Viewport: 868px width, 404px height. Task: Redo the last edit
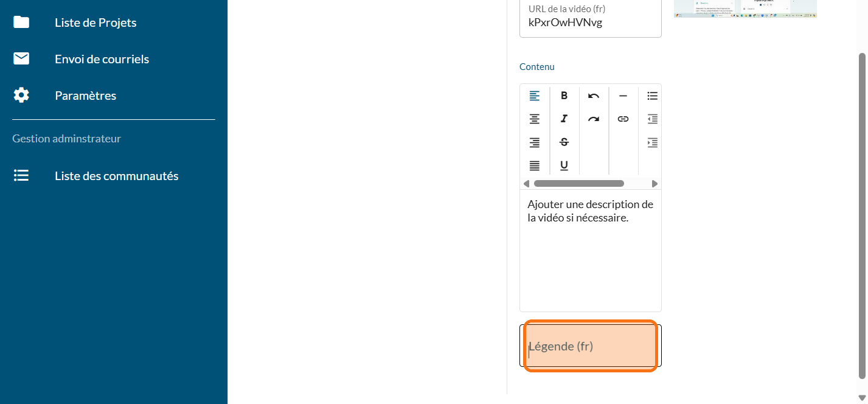594,119
